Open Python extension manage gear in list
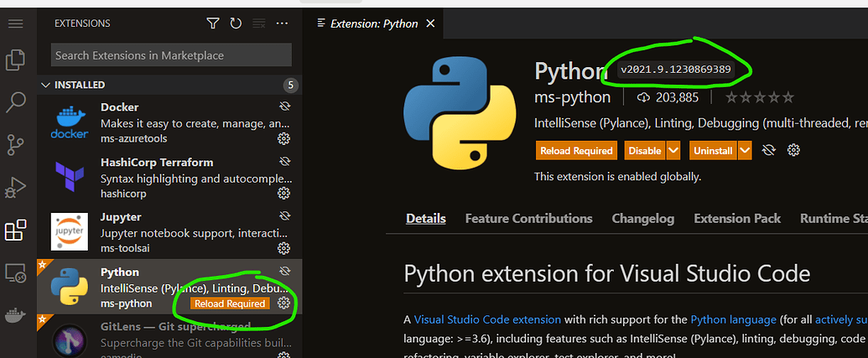This screenshot has height=358, width=868. 283,303
